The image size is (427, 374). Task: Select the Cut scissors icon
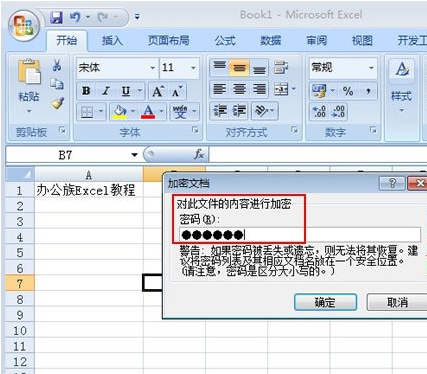click(57, 65)
